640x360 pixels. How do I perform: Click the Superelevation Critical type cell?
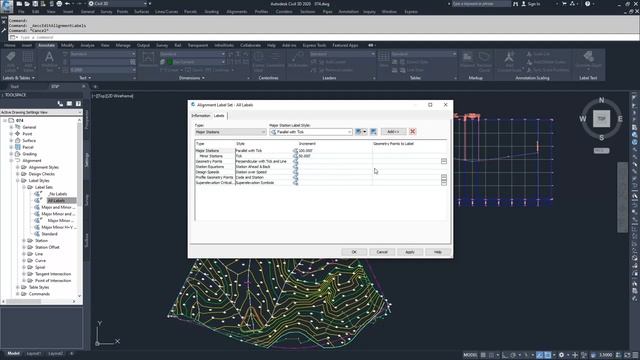(215, 182)
